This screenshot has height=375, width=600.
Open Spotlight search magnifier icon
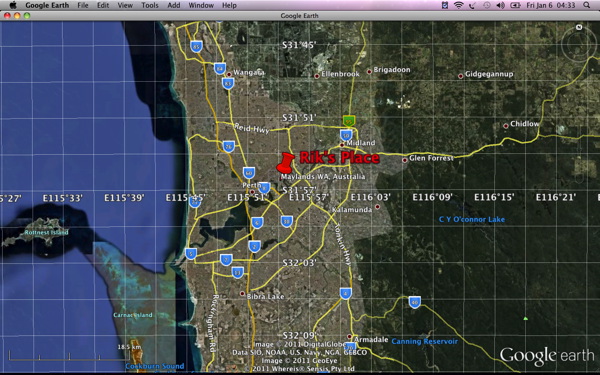pos(587,5)
